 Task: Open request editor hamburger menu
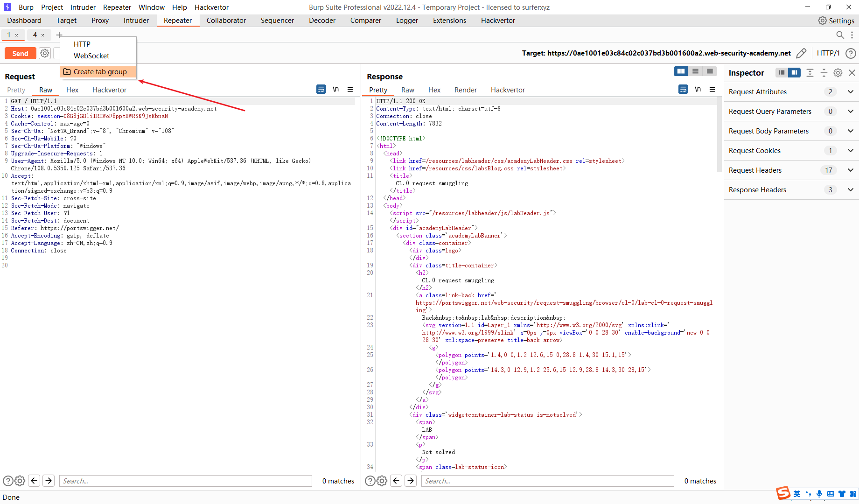350,89
